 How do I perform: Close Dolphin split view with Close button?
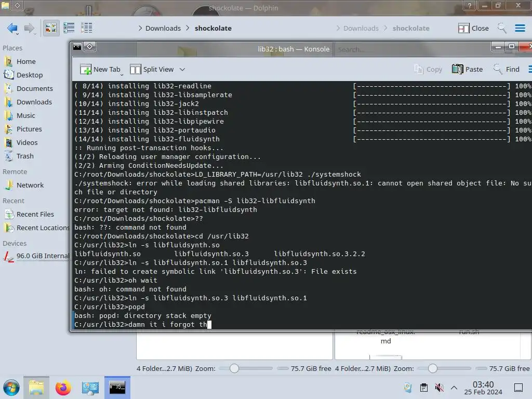[x=473, y=28]
